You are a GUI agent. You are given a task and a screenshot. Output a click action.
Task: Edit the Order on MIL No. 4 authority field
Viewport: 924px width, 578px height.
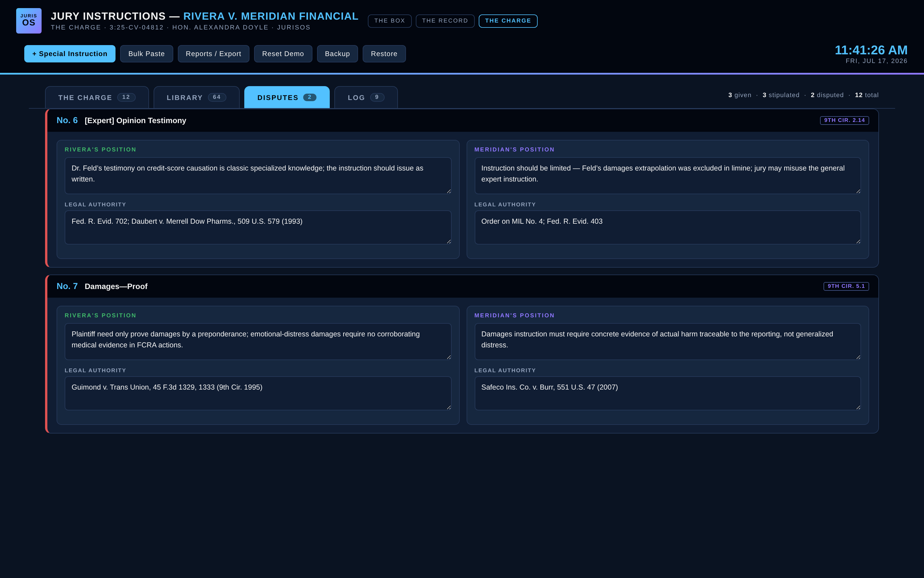tap(668, 227)
